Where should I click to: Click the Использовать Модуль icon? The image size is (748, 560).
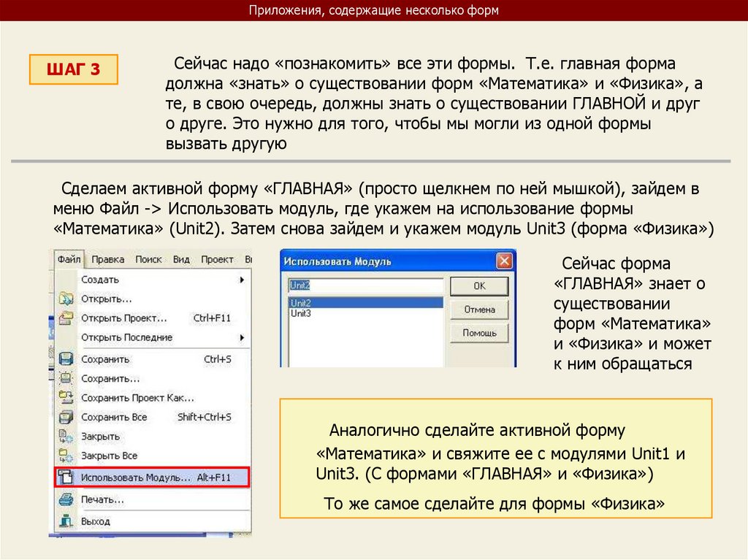pos(66,477)
